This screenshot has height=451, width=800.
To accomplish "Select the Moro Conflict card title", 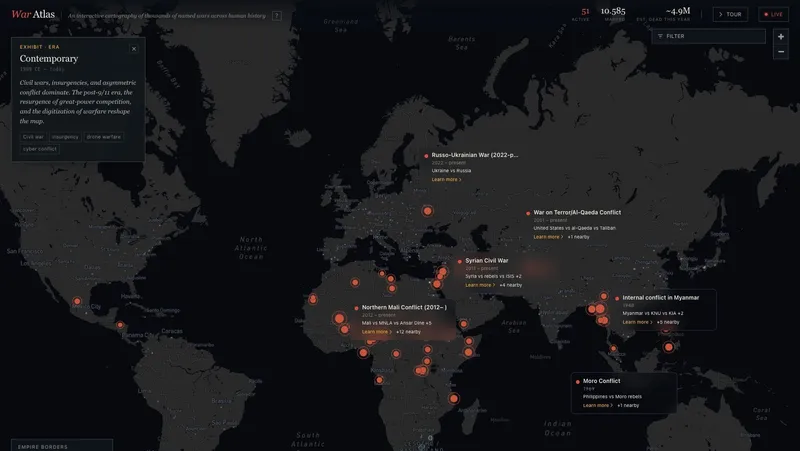I will pos(602,381).
